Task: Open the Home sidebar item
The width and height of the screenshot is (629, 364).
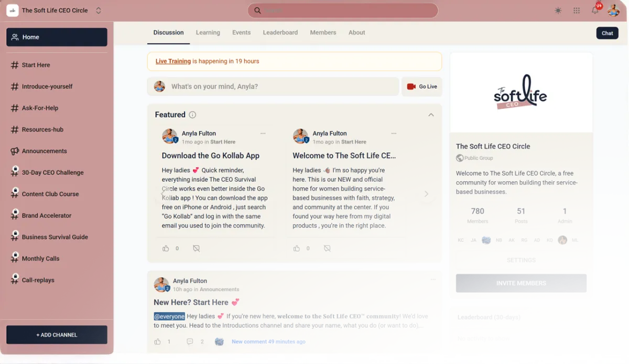Action: tap(57, 37)
